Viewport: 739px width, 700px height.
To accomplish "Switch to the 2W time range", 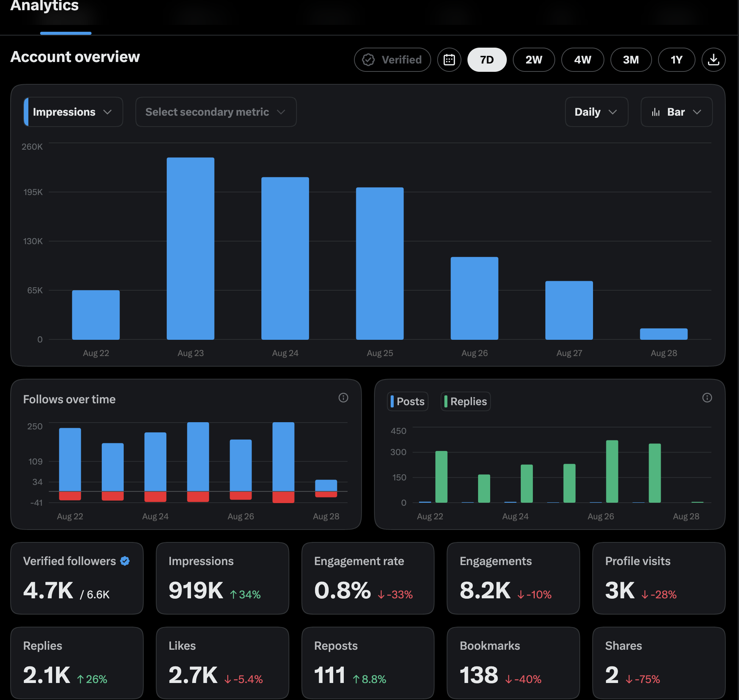I will click(534, 60).
